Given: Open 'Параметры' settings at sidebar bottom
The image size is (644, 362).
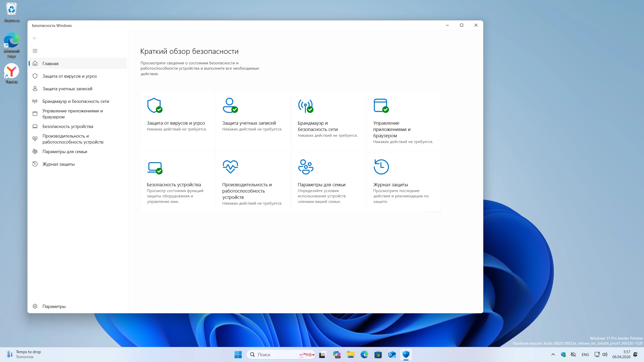Looking at the screenshot, I should pyautogui.click(x=54, y=306).
